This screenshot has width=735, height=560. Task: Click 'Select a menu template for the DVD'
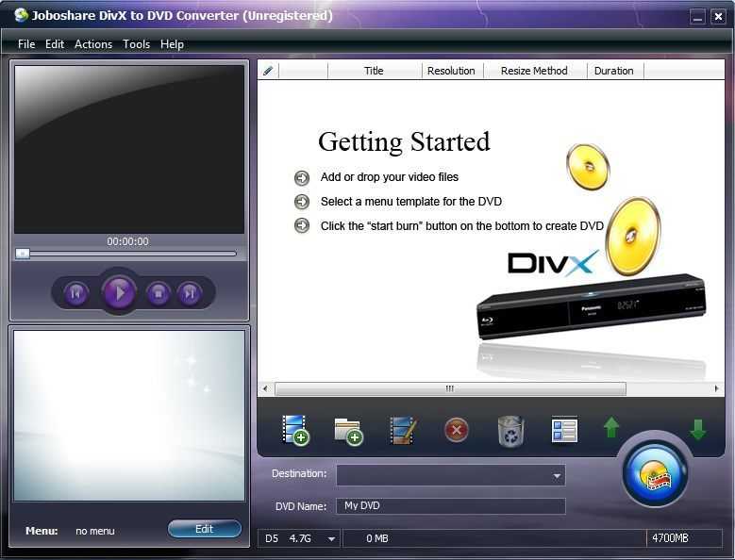pos(411,202)
